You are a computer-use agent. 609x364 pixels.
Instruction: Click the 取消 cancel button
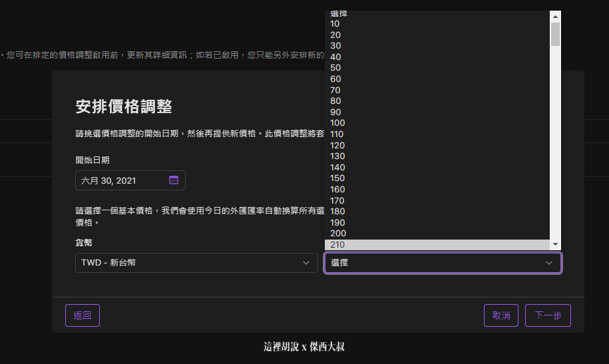click(x=501, y=315)
